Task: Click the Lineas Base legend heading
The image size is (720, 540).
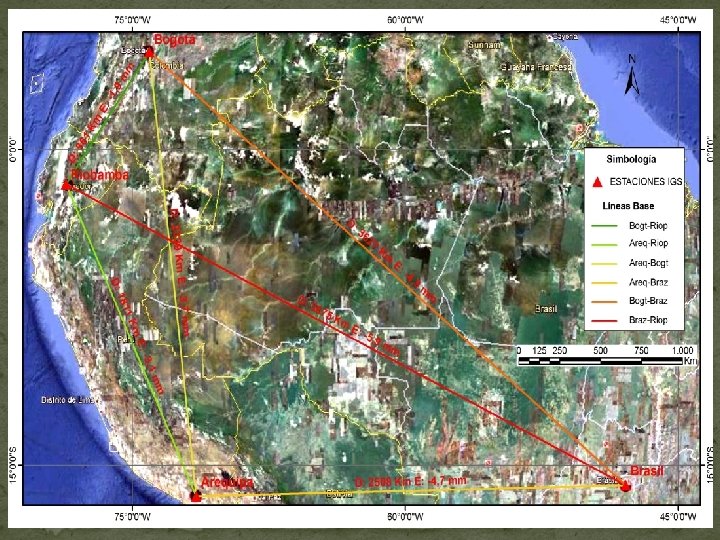Action: click(x=628, y=206)
